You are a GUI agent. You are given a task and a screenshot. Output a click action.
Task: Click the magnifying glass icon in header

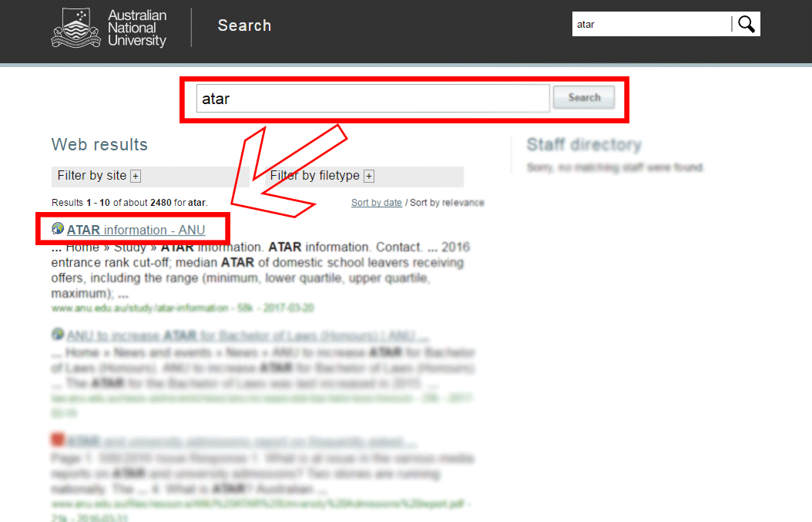(x=746, y=24)
